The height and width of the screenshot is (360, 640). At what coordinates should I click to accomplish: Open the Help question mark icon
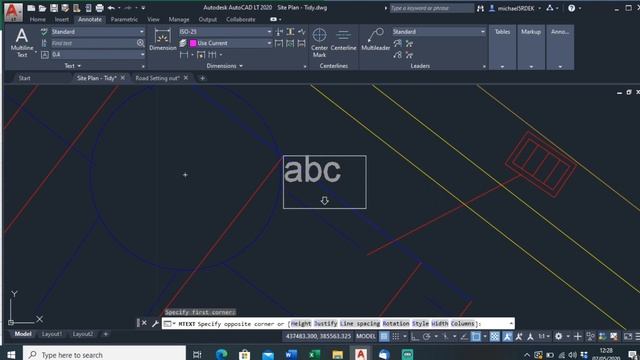571,8
